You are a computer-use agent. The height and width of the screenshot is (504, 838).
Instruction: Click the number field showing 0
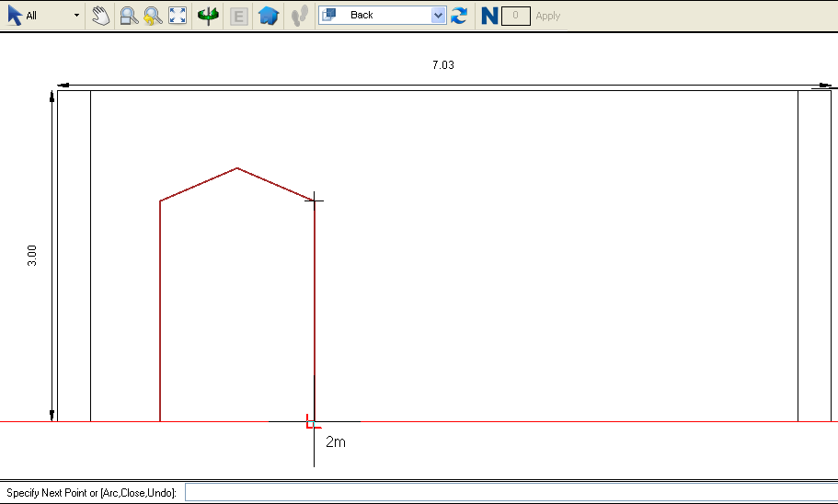(x=516, y=16)
